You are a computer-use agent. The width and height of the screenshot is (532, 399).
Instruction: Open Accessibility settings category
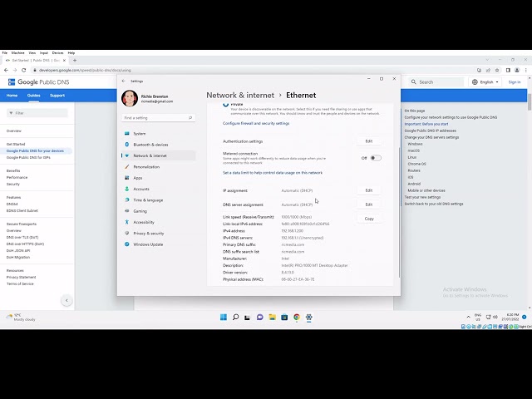(x=144, y=222)
